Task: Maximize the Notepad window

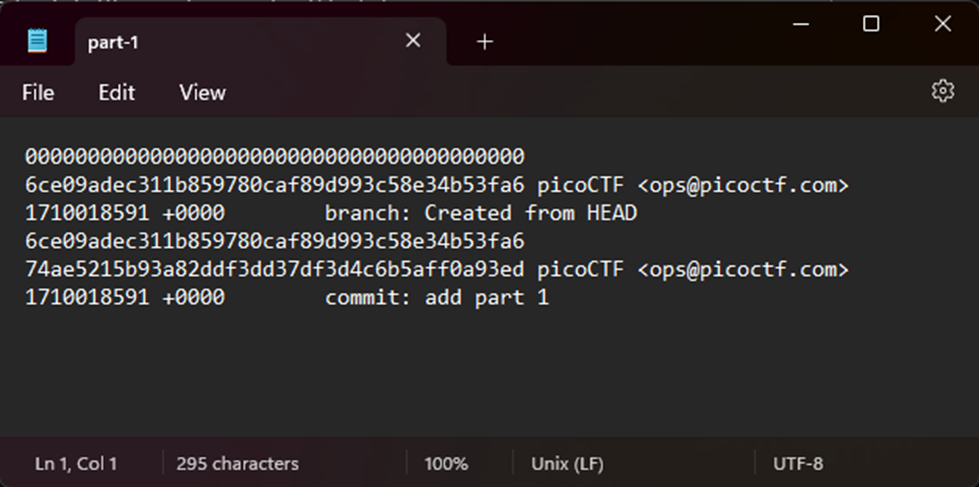Action: click(870, 24)
